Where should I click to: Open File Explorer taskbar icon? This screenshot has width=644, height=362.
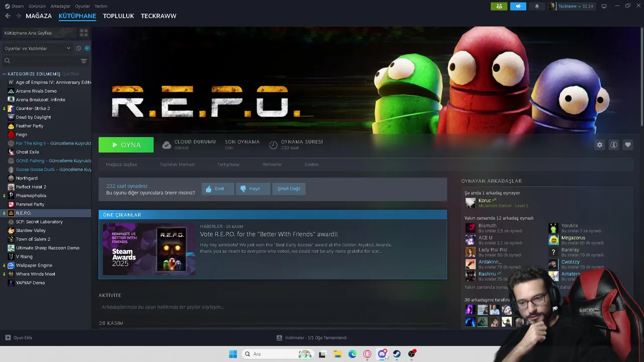coord(338,354)
